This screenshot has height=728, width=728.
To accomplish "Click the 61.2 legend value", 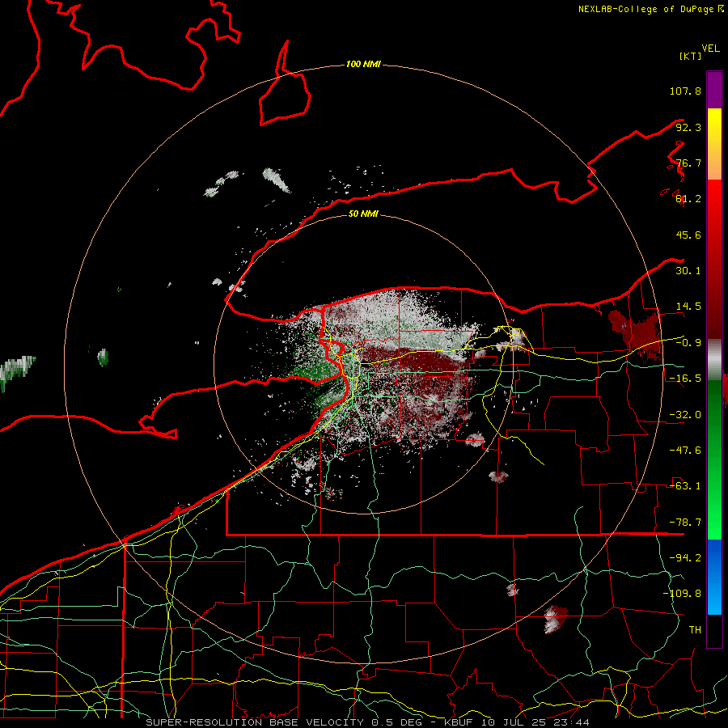I will (x=688, y=199).
